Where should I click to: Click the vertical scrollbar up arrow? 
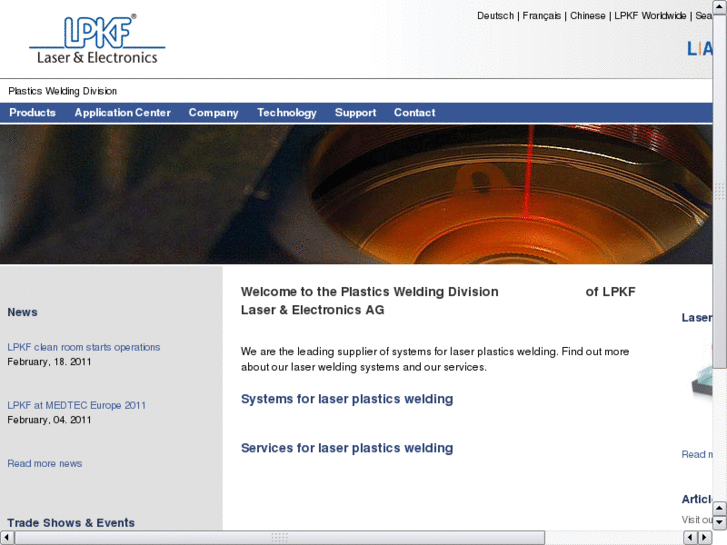click(720, 6)
